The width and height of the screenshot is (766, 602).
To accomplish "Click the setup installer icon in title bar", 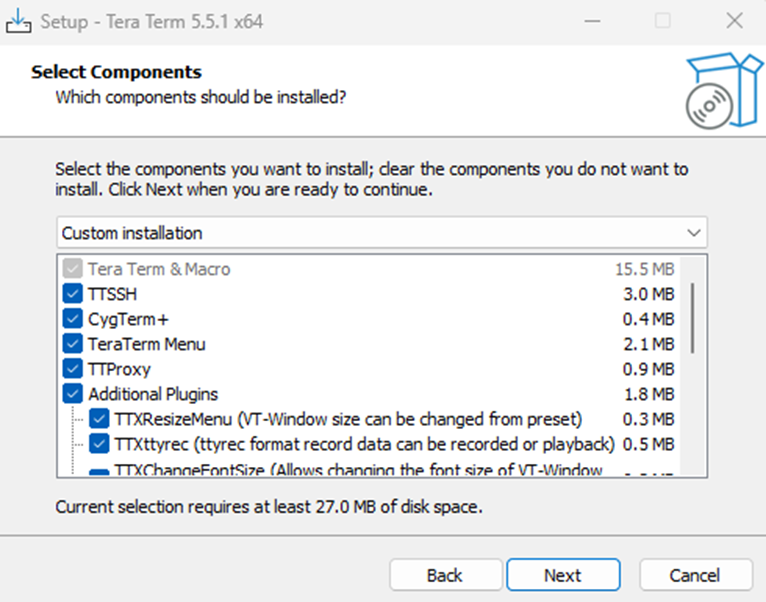I will (x=18, y=20).
